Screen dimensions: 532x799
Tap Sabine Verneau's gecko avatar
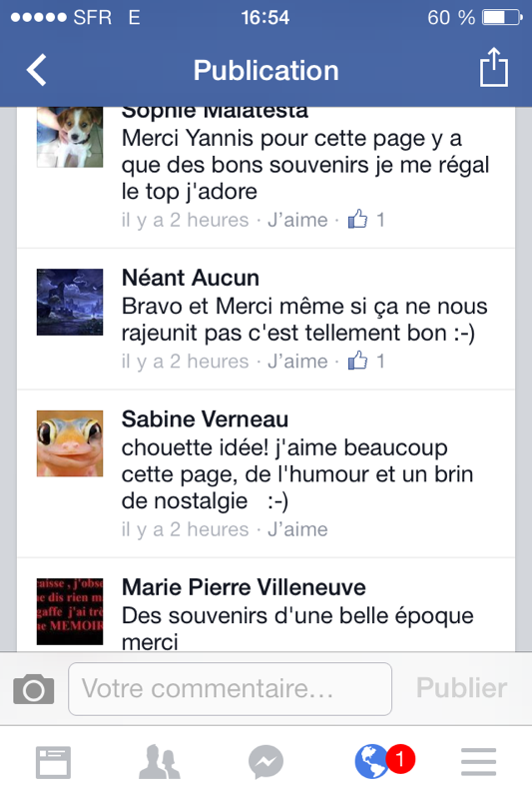tap(70, 443)
